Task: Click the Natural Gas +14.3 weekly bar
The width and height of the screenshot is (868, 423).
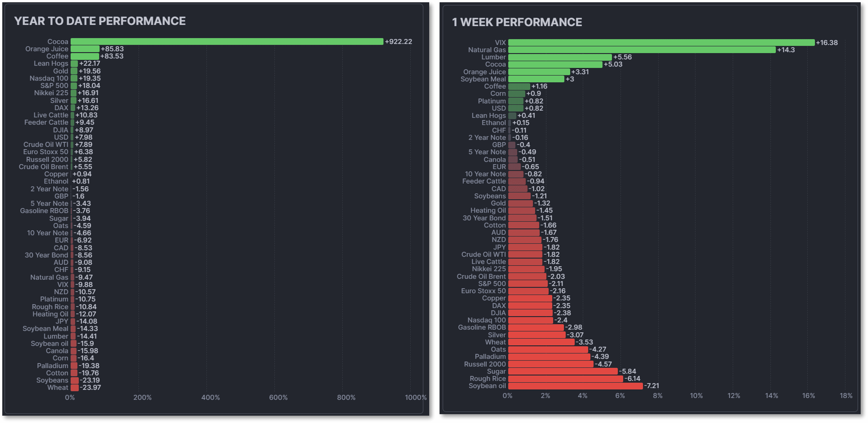Action: coord(642,50)
